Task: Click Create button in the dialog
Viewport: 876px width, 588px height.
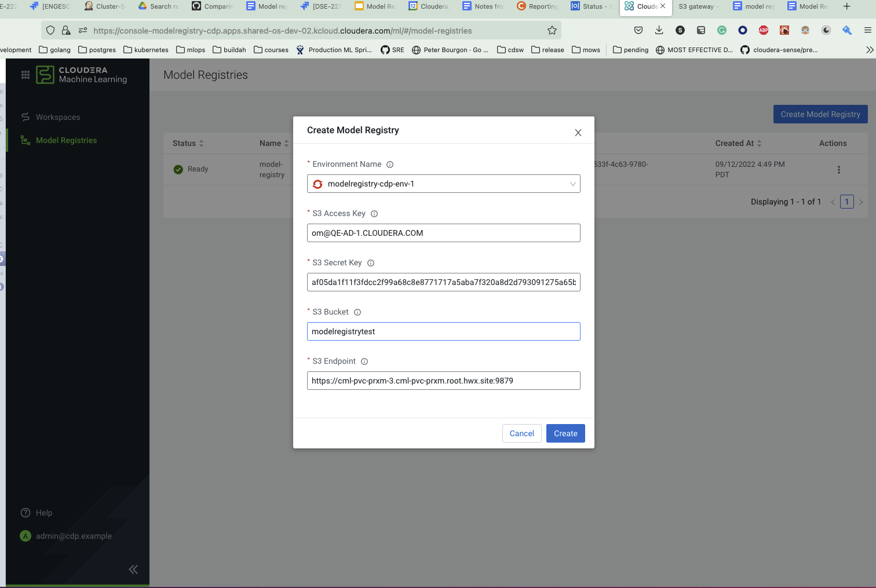Action: 565,433
